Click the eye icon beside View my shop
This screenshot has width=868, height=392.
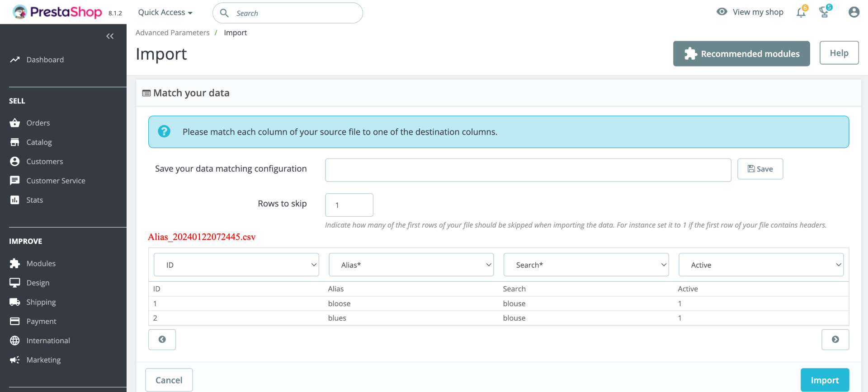pyautogui.click(x=722, y=12)
